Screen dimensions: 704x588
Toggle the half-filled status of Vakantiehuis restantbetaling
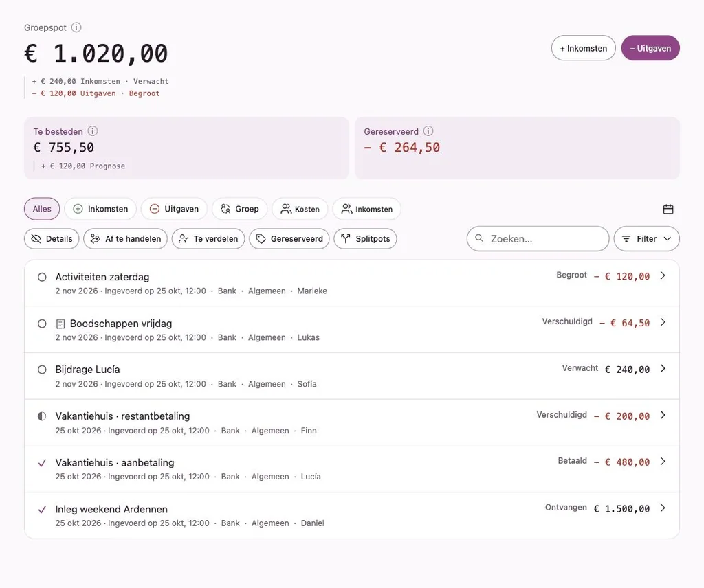[x=42, y=416]
